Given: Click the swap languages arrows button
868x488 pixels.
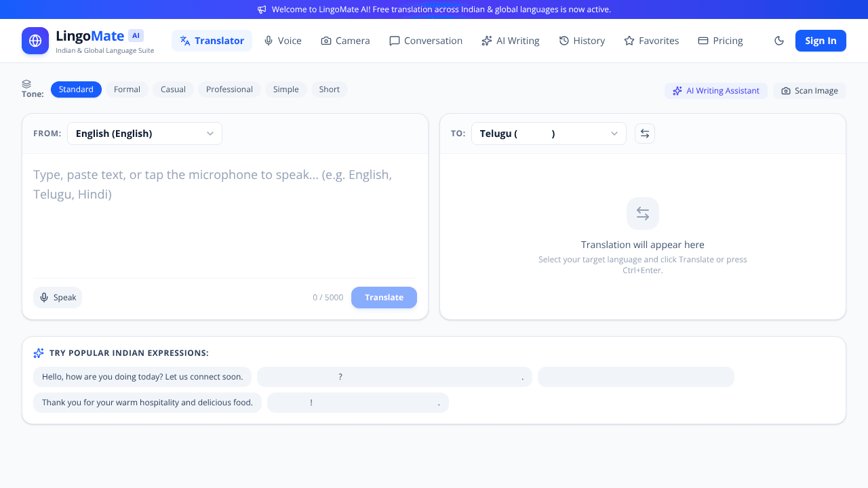Looking at the screenshot, I should (645, 134).
